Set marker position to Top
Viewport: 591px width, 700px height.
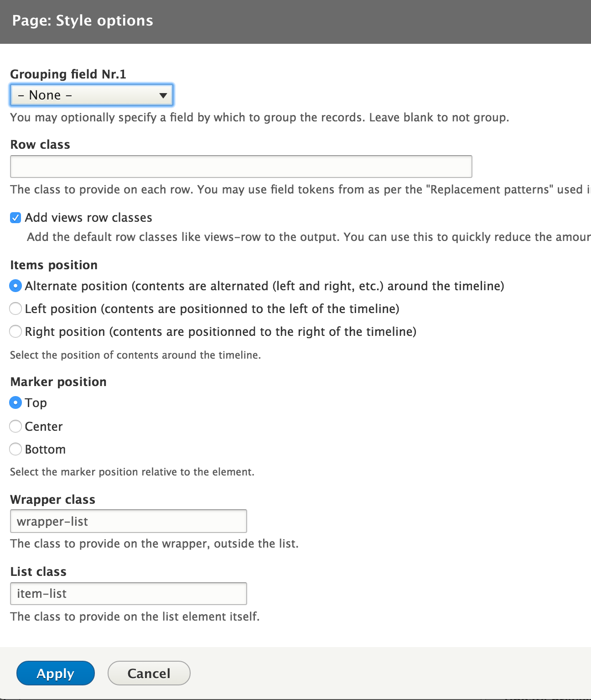click(x=16, y=403)
